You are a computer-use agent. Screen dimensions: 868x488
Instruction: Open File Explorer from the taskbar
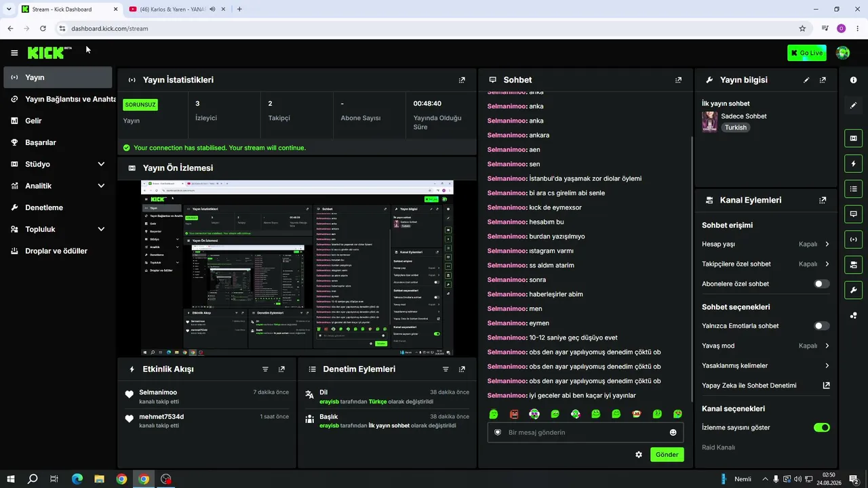(99, 479)
